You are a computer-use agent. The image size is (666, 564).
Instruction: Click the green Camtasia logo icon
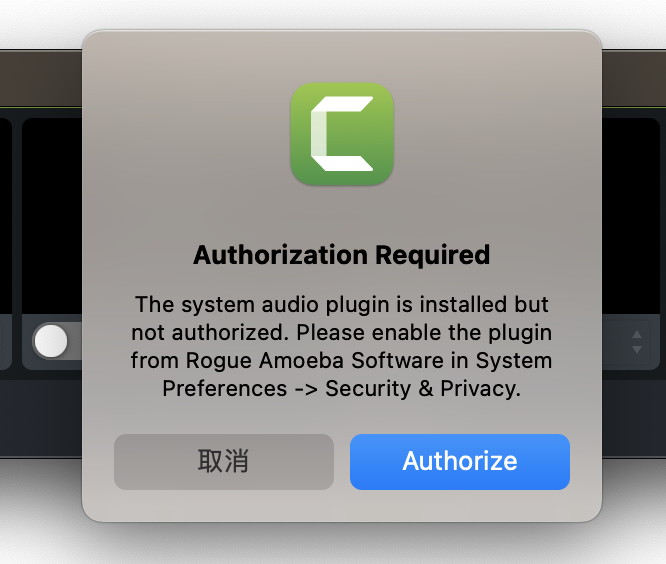(x=342, y=134)
